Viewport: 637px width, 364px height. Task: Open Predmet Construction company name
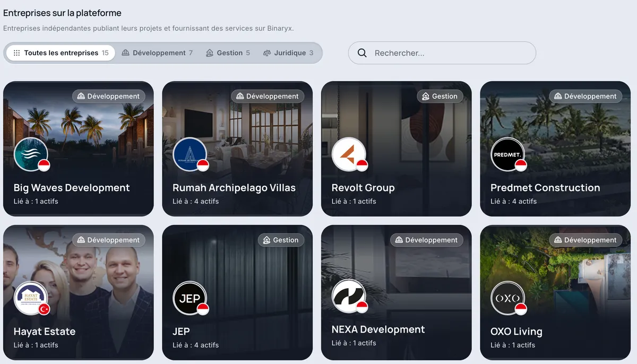(545, 188)
